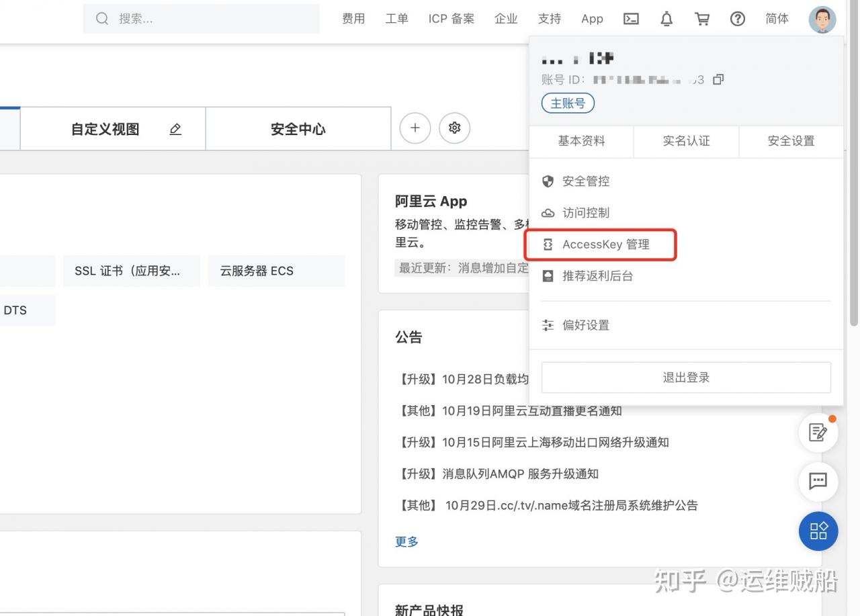Open the 安全设置 tab in account panel
Image resolution: width=860 pixels, height=616 pixels.
click(x=791, y=141)
